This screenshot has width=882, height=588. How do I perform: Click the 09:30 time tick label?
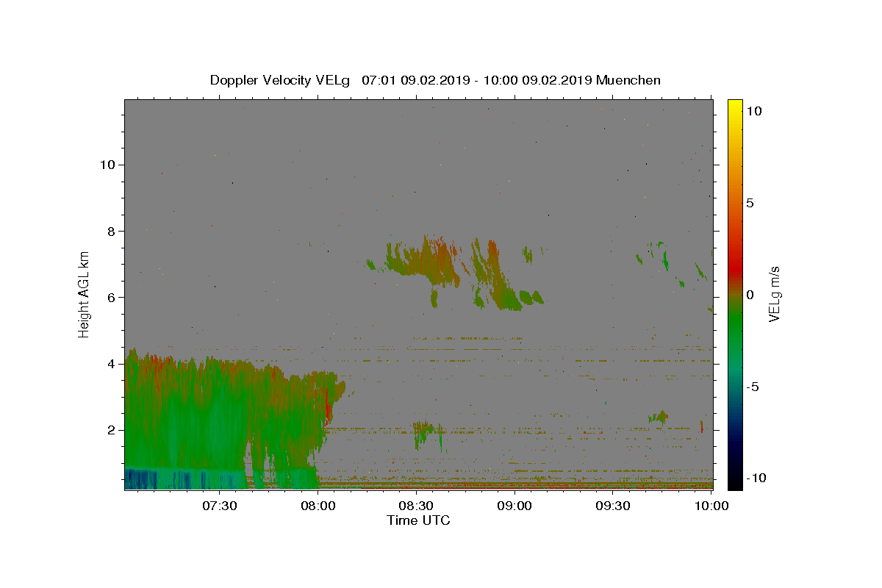point(614,506)
